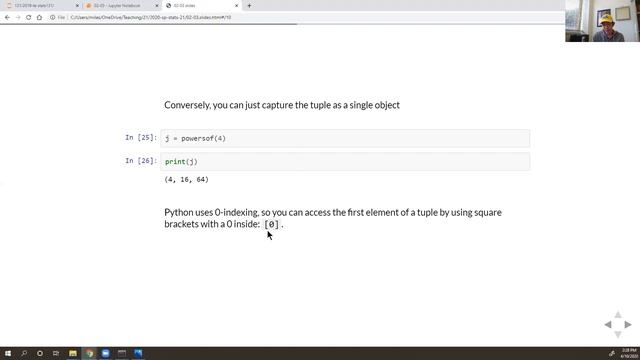640x360 pixels.
Task: Click the In [25]: prompt label
Action: coord(141,138)
